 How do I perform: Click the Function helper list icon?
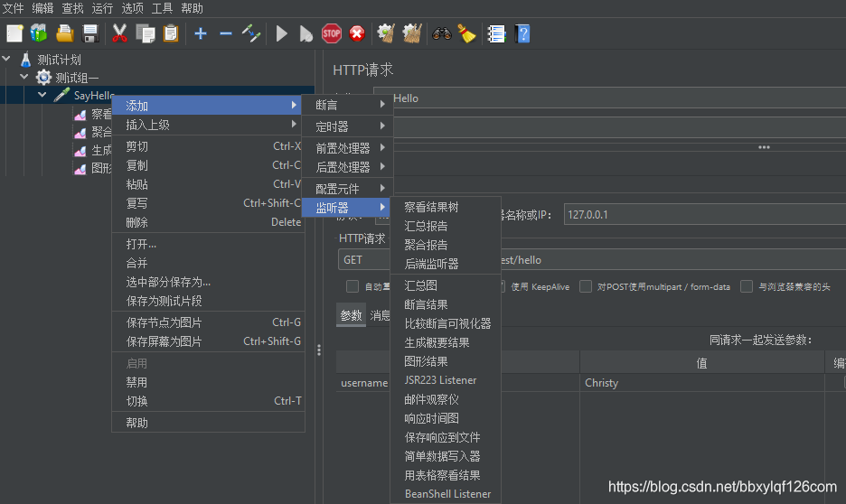pyautogui.click(x=496, y=33)
